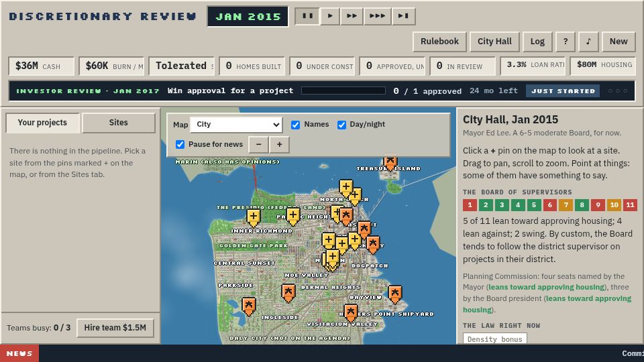Zoom out map with minus button
Image resolution: width=644 pixels, height=362 pixels.
pyautogui.click(x=258, y=145)
